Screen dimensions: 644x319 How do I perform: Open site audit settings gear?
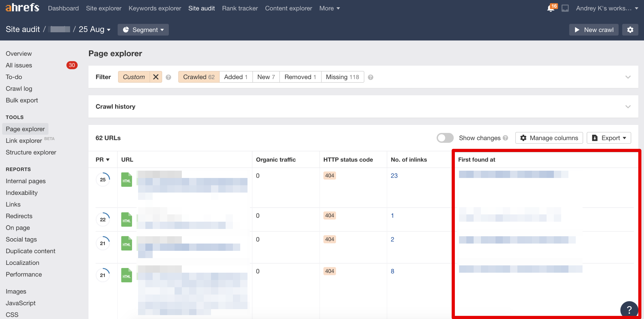click(630, 30)
